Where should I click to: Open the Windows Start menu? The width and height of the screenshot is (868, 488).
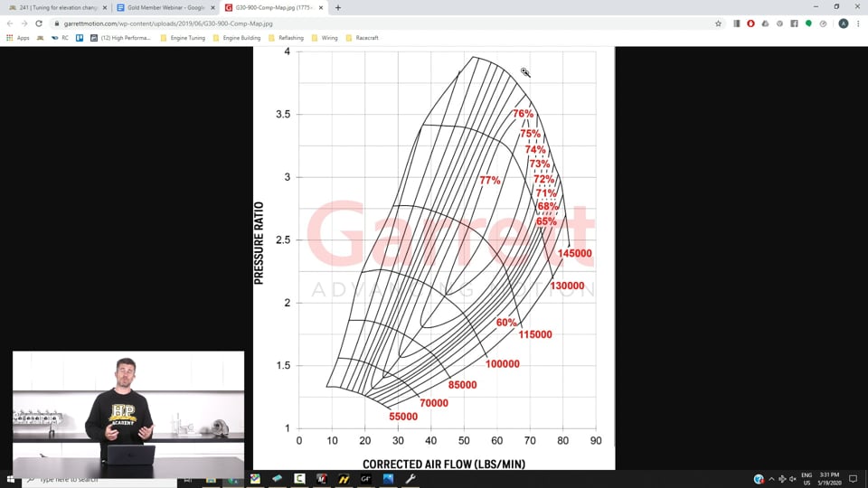coord(11,479)
